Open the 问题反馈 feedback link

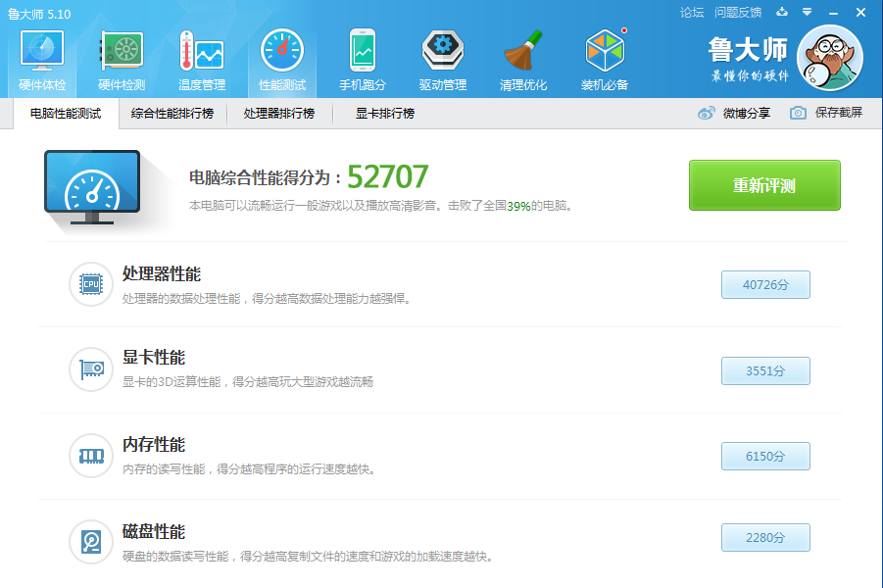738,13
